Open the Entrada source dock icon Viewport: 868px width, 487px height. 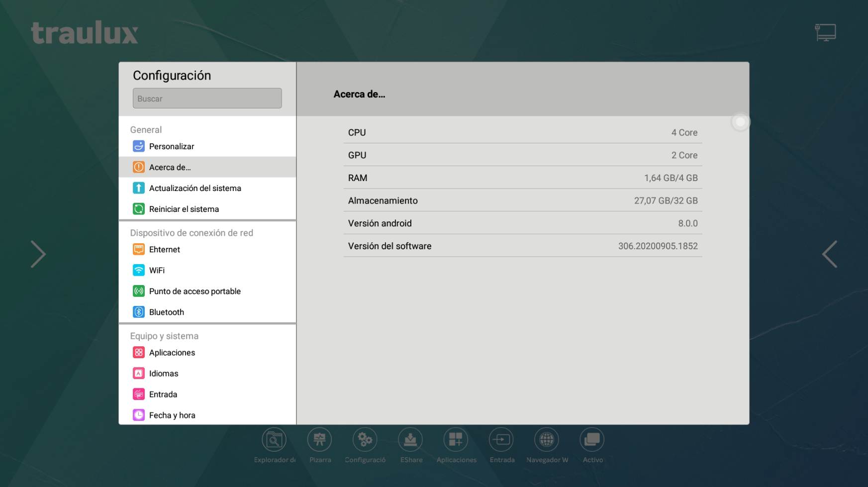(x=501, y=440)
